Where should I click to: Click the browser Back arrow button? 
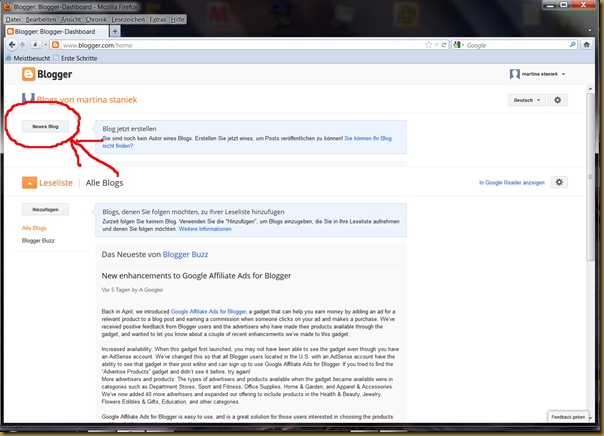point(12,45)
